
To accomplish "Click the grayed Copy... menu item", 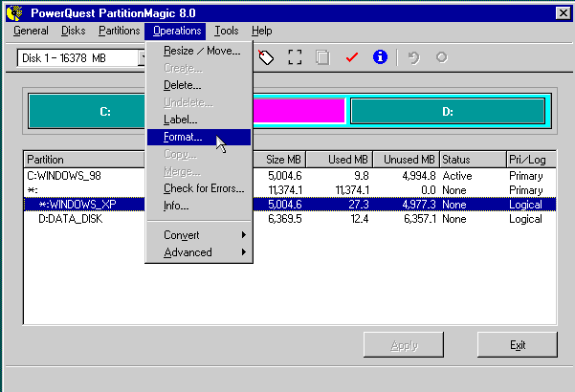I will click(199, 154).
